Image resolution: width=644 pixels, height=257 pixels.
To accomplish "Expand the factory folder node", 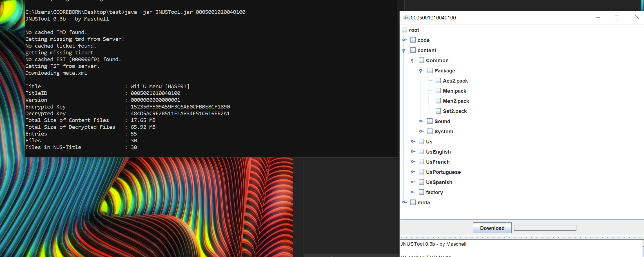I will pyautogui.click(x=413, y=192).
